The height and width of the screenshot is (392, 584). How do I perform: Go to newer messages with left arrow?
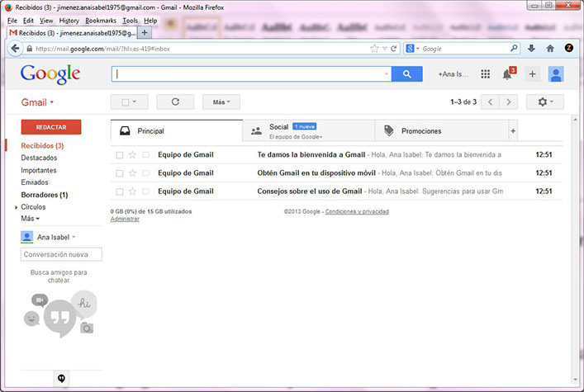tap(490, 102)
